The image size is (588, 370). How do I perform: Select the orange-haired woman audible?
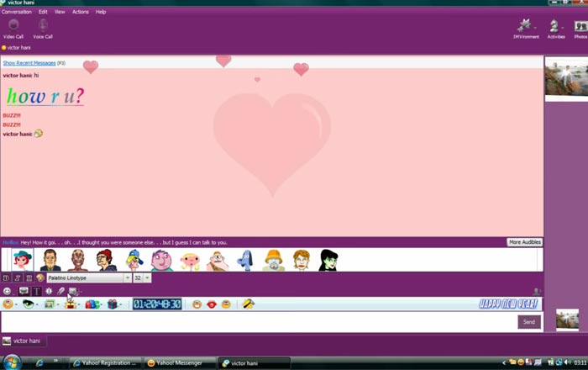click(x=302, y=260)
